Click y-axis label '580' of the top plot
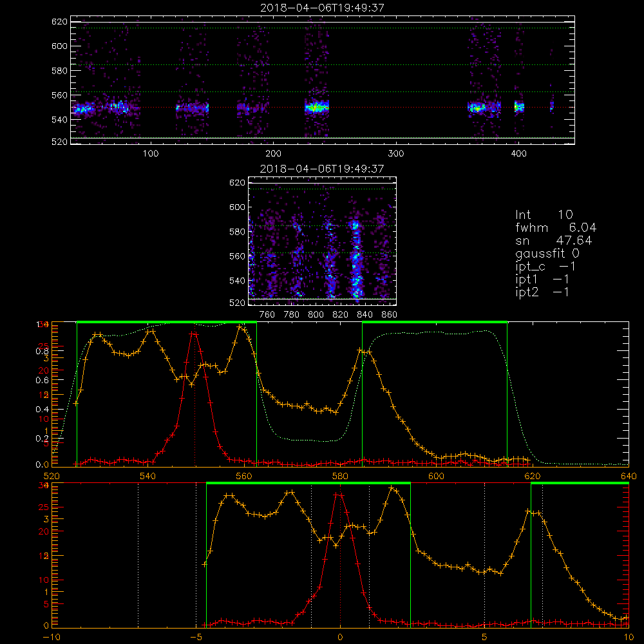The height and width of the screenshot is (644, 644). (59, 70)
